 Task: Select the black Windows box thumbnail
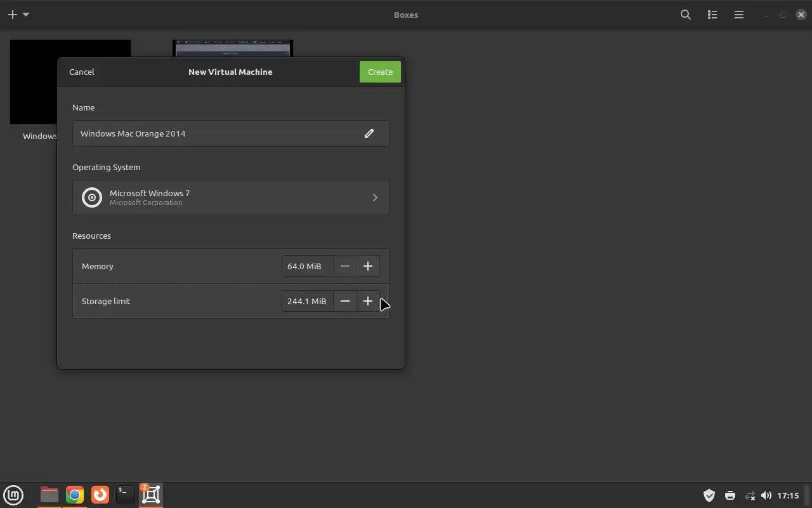33,83
